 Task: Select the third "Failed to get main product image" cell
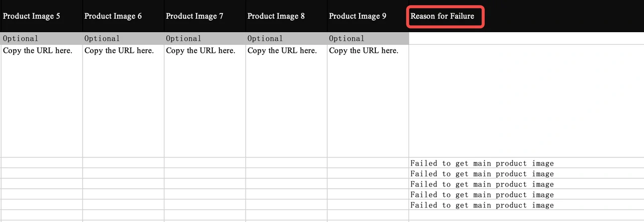pos(482,184)
